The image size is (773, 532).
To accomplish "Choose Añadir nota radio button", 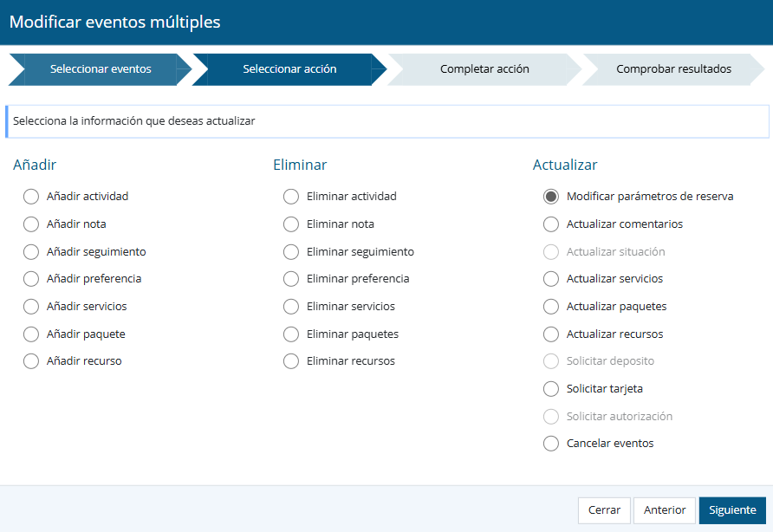I will click(x=31, y=224).
